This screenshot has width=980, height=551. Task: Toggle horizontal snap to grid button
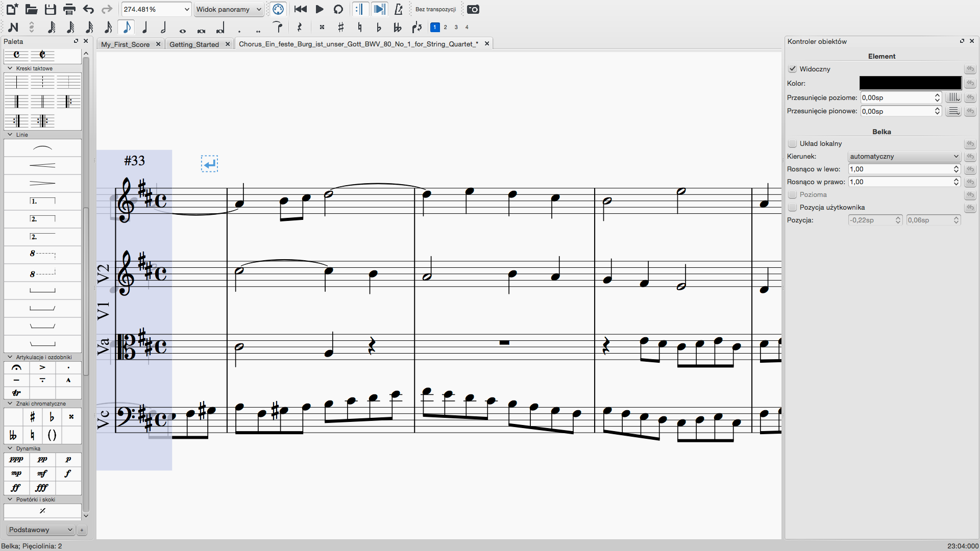coord(953,97)
